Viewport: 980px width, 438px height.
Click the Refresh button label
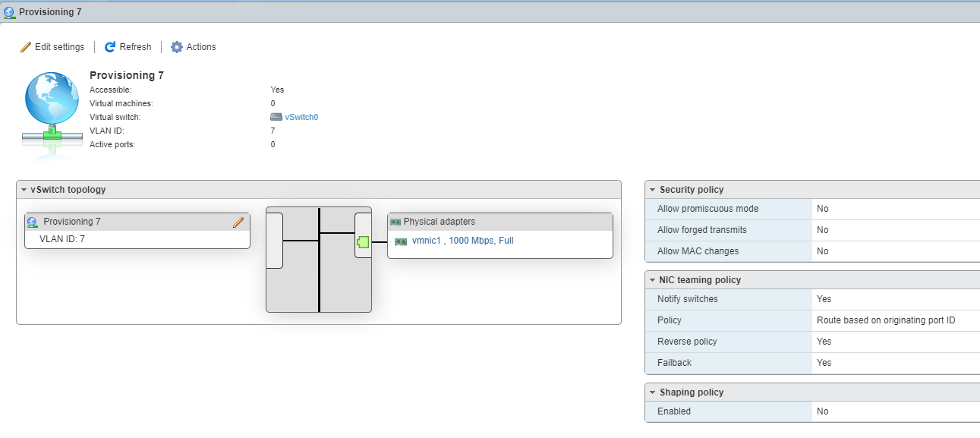pos(136,47)
